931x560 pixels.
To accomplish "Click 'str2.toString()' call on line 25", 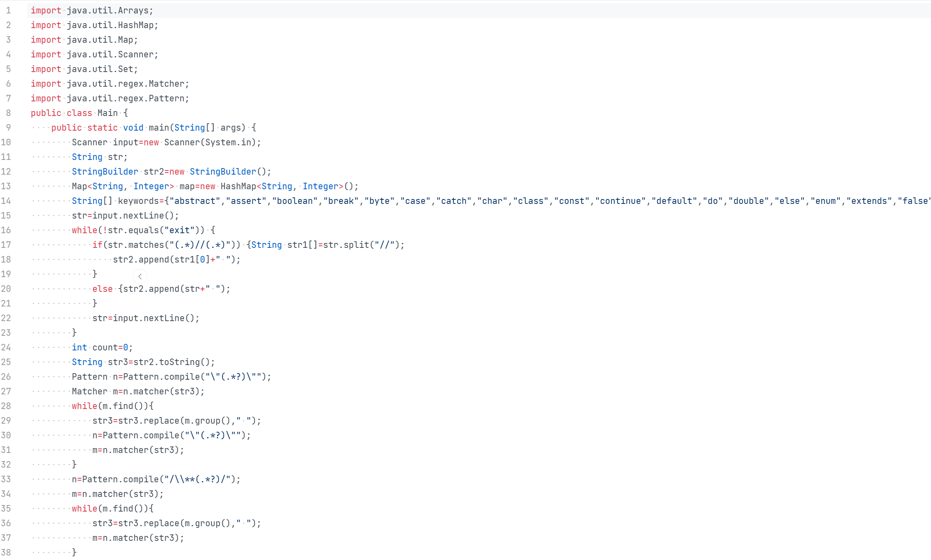I will (171, 362).
